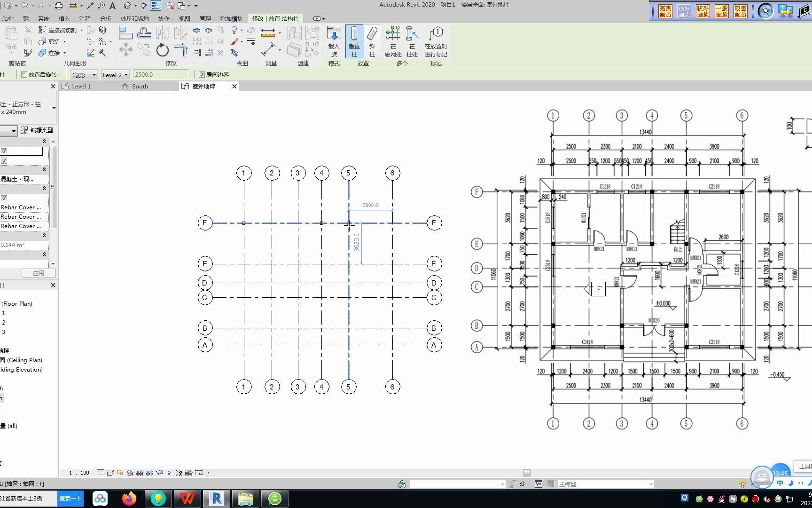Screen dimensions: 812x508
Task: Toggle shadows in the view control bar
Action: click(130, 473)
